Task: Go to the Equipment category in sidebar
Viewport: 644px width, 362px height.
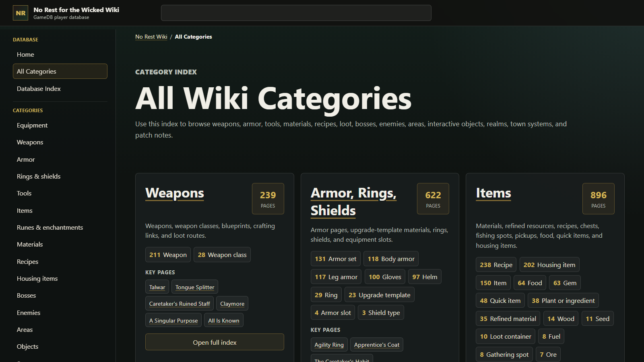Action: tap(60, 125)
